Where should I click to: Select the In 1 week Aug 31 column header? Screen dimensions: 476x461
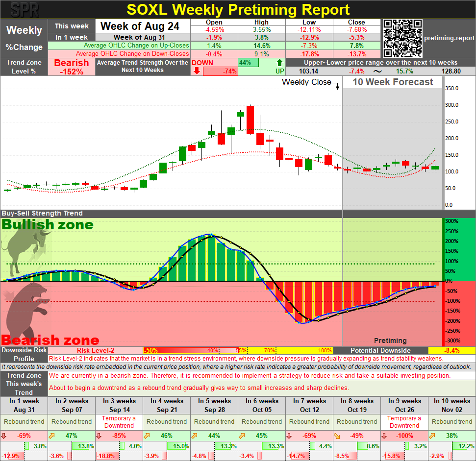(24, 405)
